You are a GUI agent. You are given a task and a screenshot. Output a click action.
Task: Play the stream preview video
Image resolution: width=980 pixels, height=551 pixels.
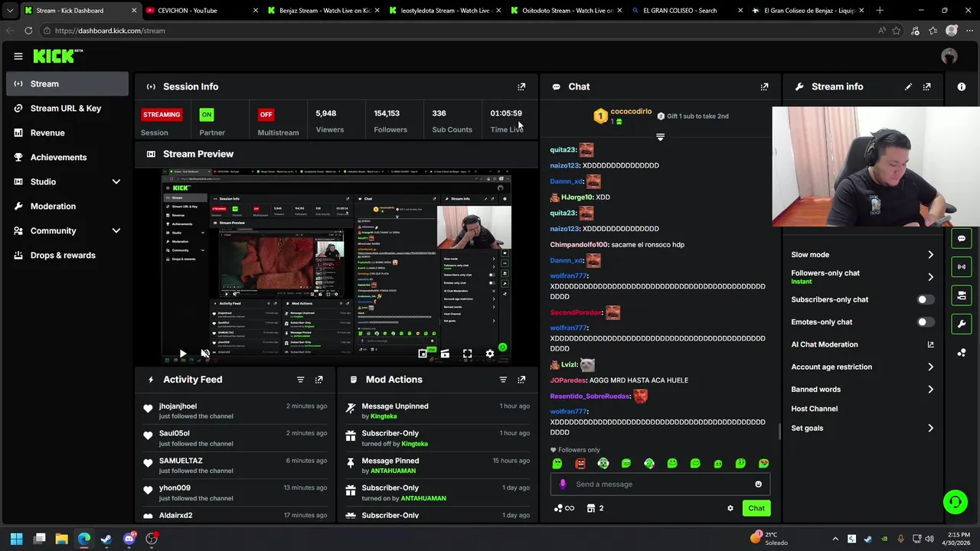(182, 354)
